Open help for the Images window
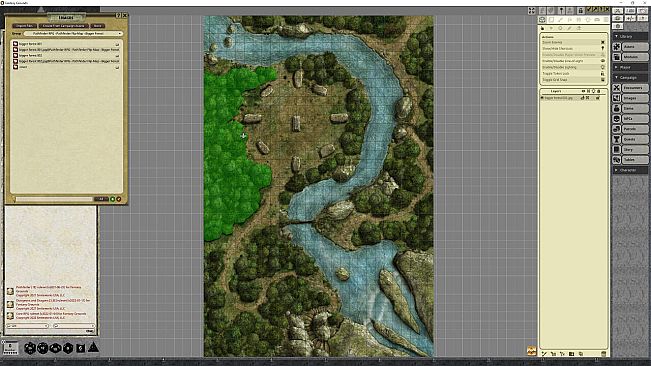The image size is (651, 366). click(118, 15)
